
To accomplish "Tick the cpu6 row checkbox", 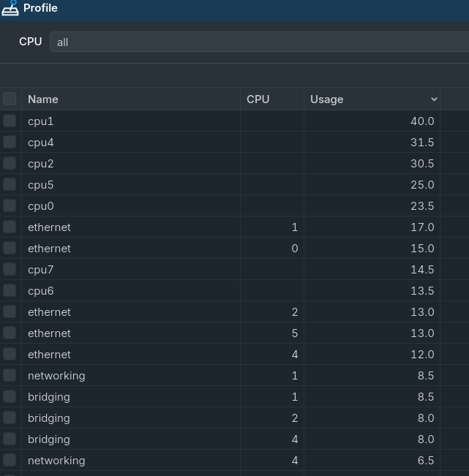I will [10, 290].
